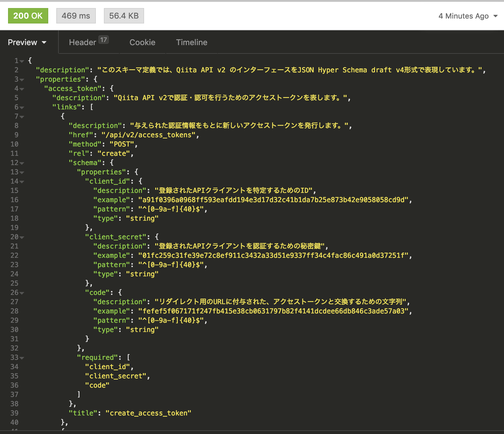Click the 200 OK status badge
Screen dimensions: 504x434
[28, 16]
